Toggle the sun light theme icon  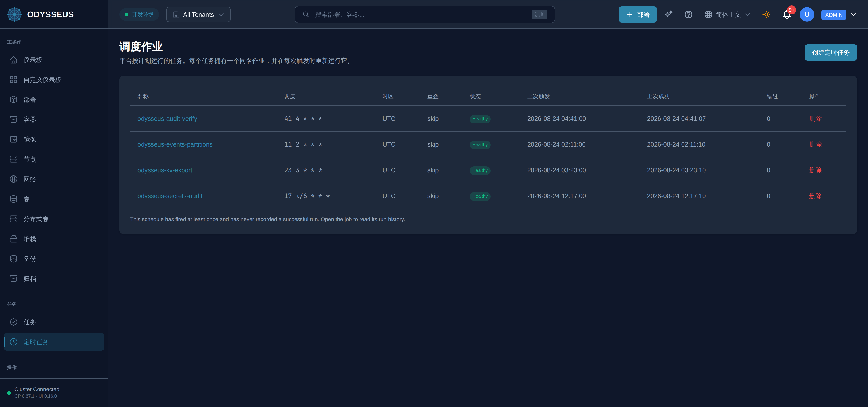click(x=766, y=14)
